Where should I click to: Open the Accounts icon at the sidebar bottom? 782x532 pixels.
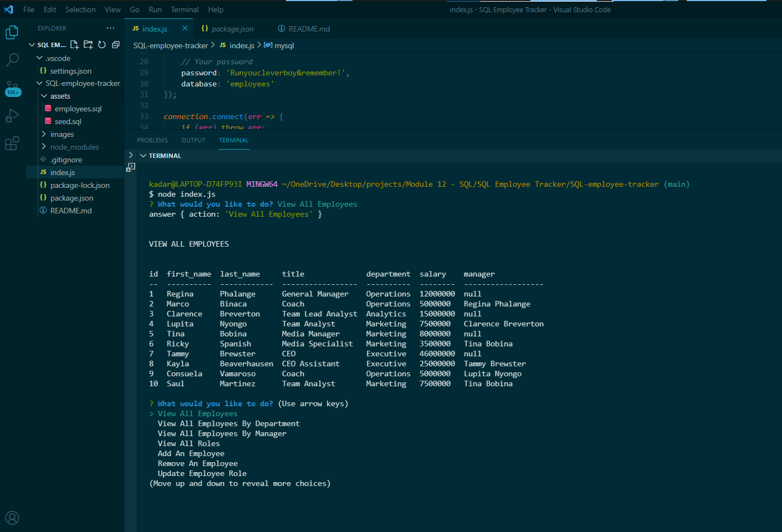coord(12,518)
